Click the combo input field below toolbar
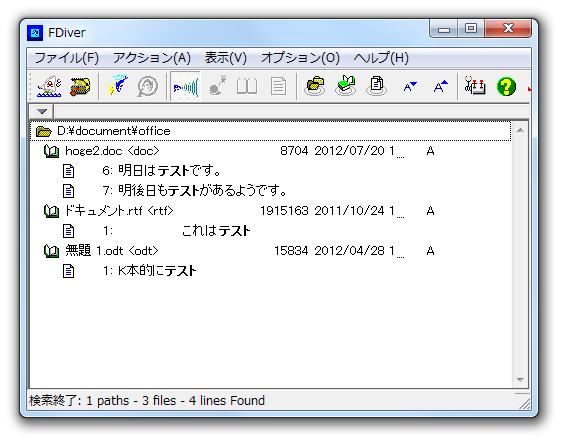The width and height of the screenshot is (561, 438). click(291, 112)
